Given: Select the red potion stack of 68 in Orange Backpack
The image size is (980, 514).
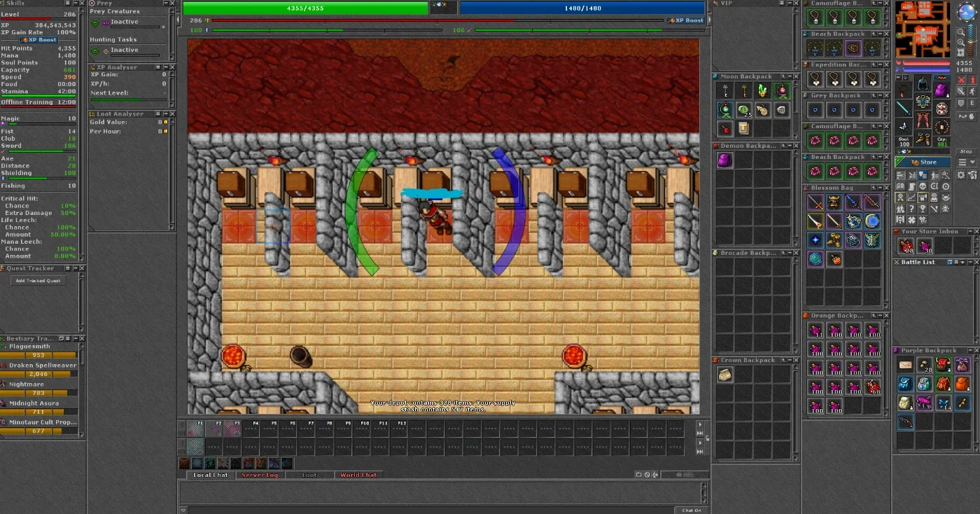Looking at the screenshot, I should click(x=872, y=387).
